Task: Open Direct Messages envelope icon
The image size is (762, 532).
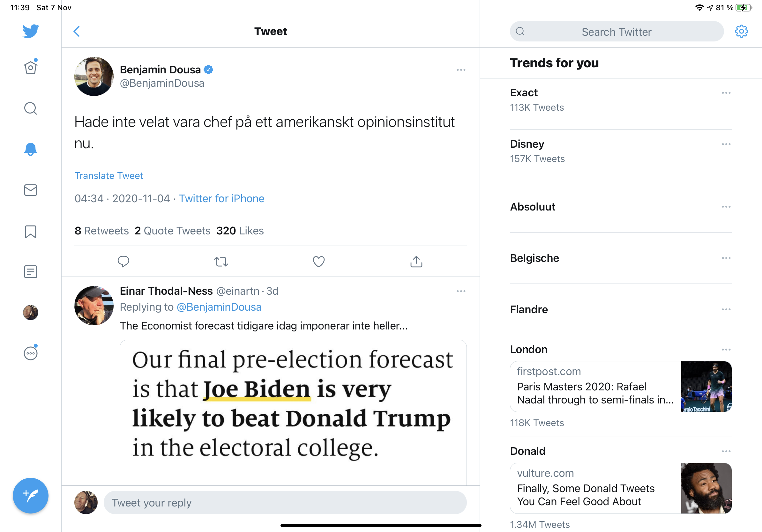Action: coord(31,190)
